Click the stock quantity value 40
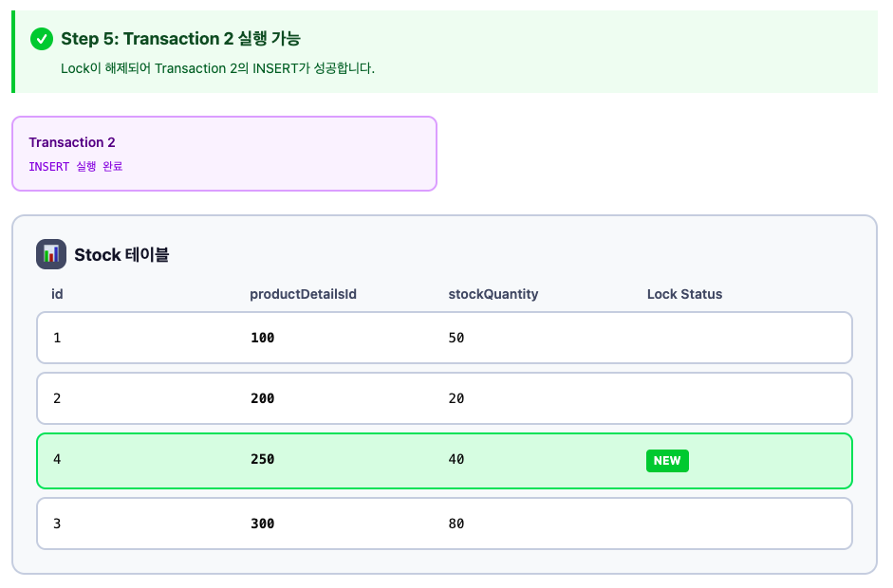The height and width of the screenshot is (588, 893). click(x=456, y=459)
